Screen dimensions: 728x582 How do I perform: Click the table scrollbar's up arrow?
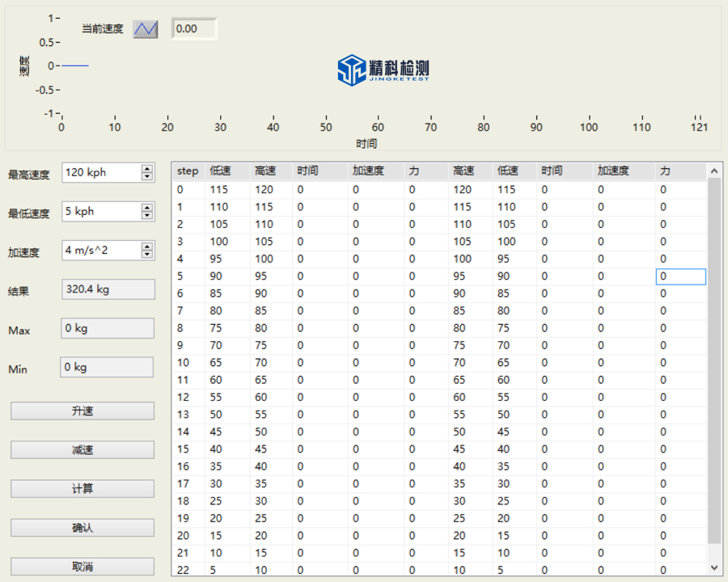(714, 171)
